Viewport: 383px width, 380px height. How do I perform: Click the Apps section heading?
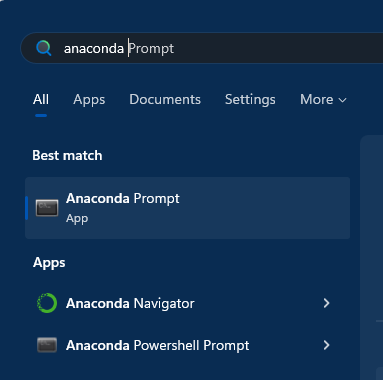tap(49, 263)
